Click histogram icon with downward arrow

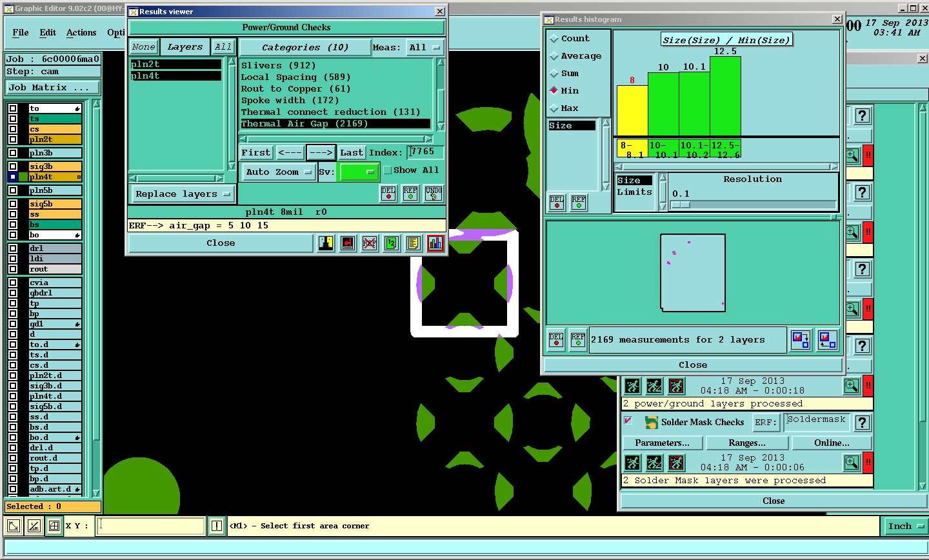(x=801, y=339)
